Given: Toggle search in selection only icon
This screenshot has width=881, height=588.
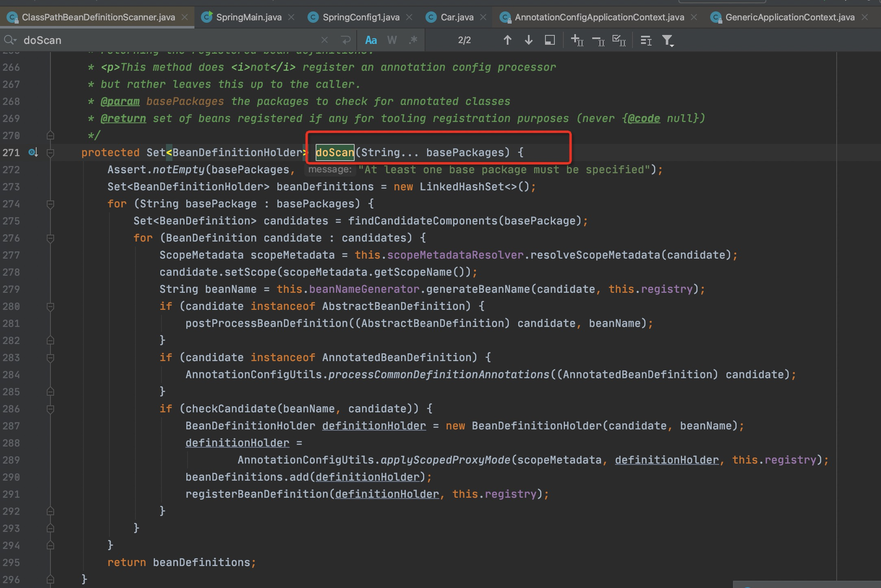Looking at the screenshot, I should 646,40.
